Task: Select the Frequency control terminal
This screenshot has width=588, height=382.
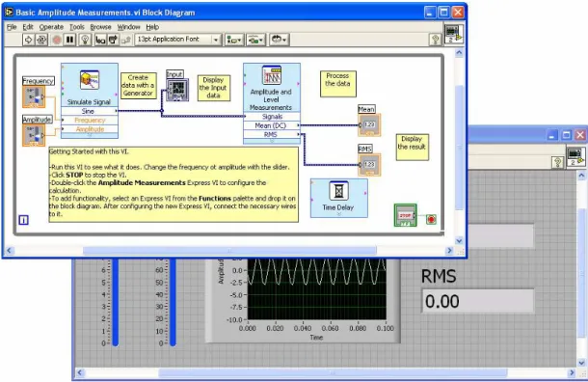Action: point(34,96)
